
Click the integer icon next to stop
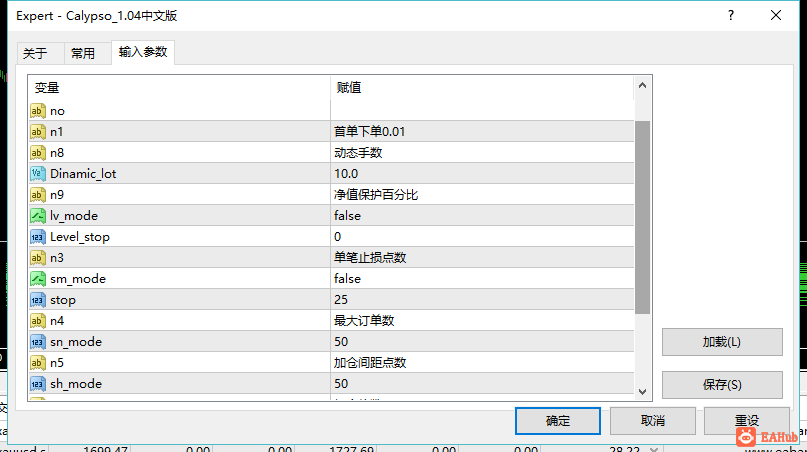click(38, 300)
